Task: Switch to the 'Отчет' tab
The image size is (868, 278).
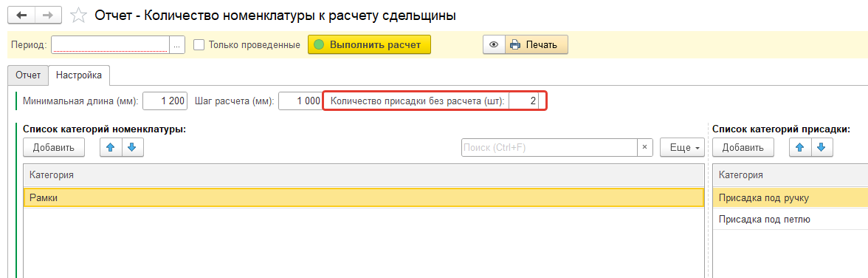Action: (x=28, y=75)
